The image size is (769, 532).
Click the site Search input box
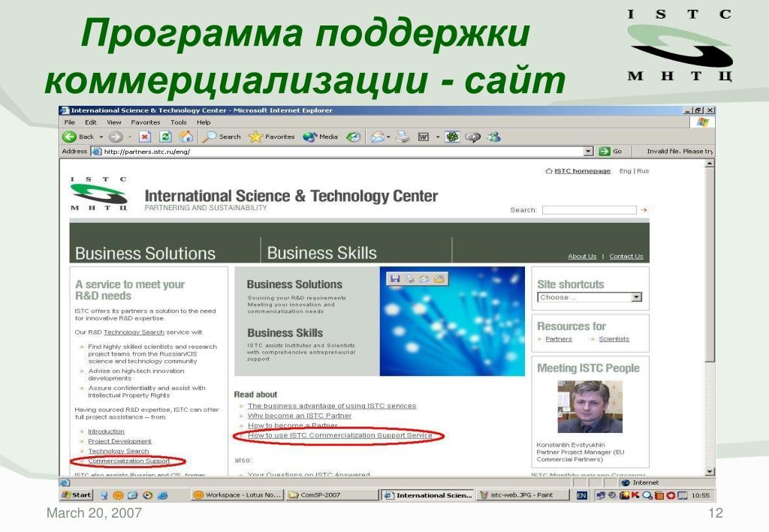coord(589,209)
